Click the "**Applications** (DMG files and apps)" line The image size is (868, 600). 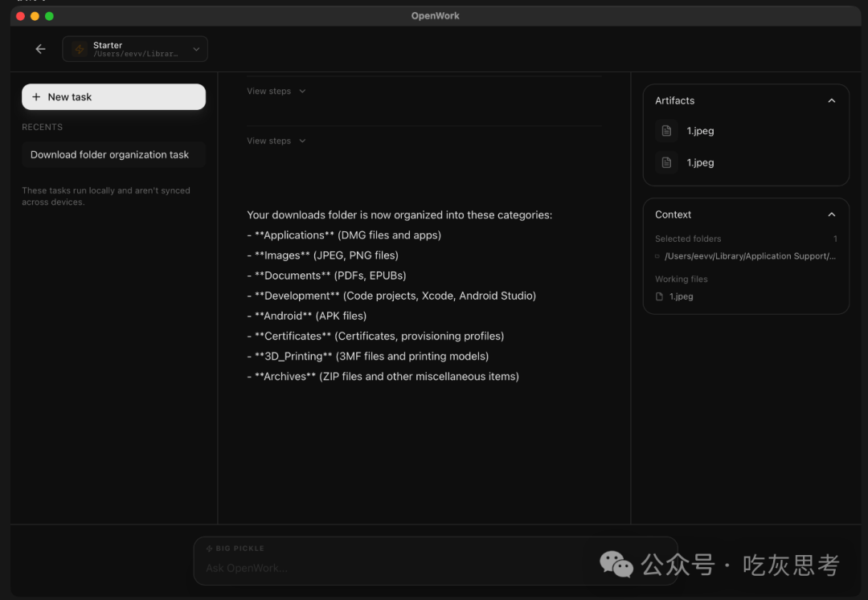pyautogui.click(x=344, y=235)
